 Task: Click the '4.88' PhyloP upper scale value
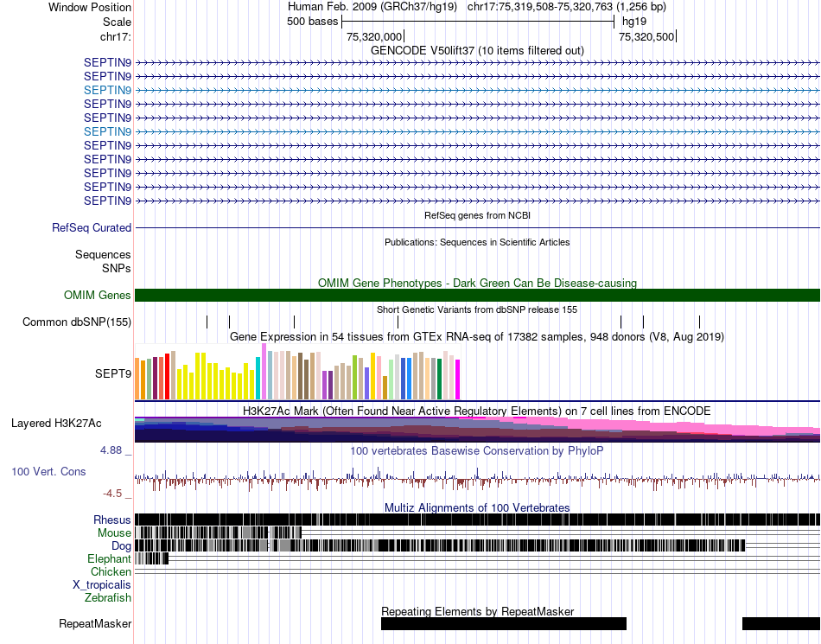point(111,450)
